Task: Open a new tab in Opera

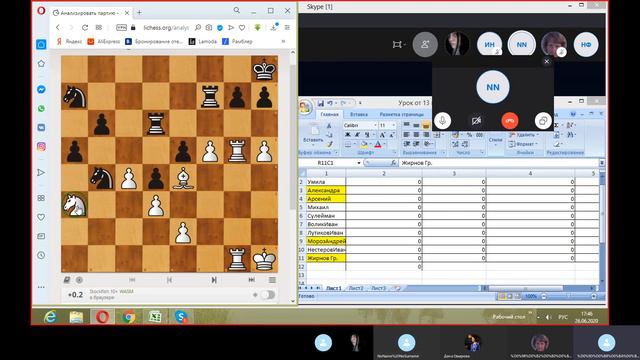Action: tap(139, 13)
